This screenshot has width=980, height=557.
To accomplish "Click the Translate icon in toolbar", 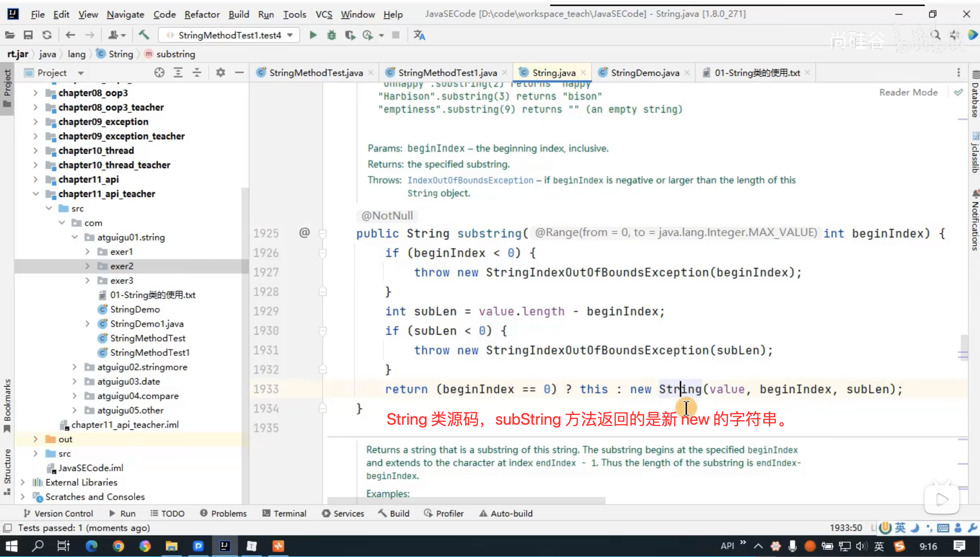I will [x=419, y=35].
